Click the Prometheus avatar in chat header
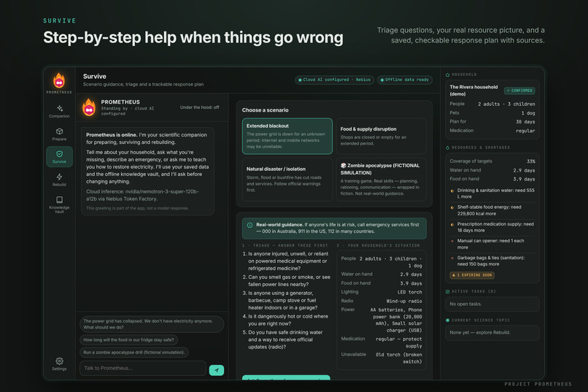The image size is (588, 392). click(89, 107)
